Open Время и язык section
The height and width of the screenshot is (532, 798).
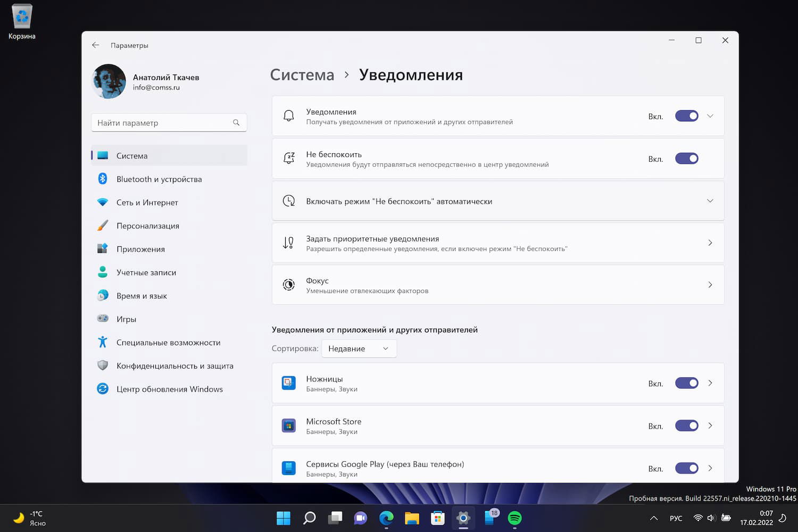[x=169, y=296]
